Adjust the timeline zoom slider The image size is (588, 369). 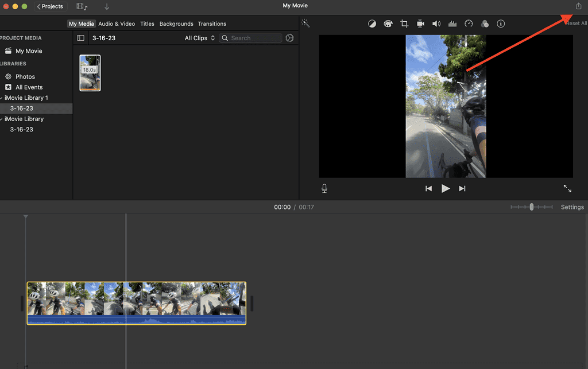tap(531, 207)
